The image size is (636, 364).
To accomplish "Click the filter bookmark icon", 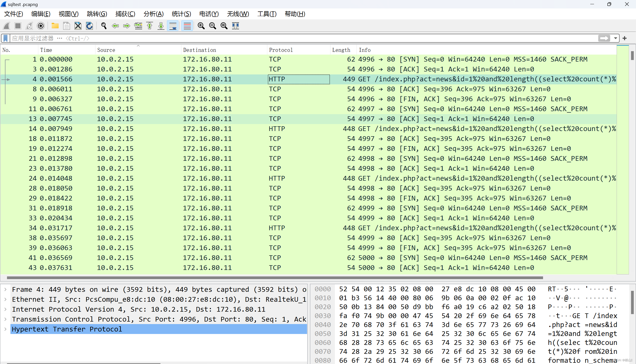I will click(x=5, y=38).
